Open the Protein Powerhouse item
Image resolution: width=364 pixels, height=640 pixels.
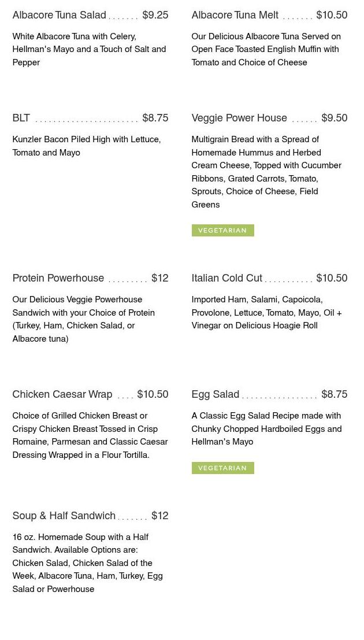click(x=58, y=278)
